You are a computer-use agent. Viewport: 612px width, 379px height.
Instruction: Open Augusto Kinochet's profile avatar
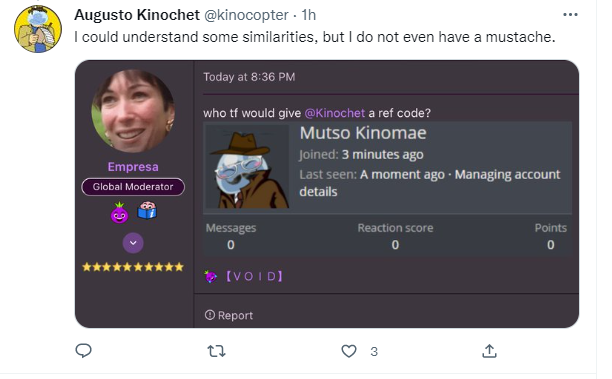(x=38, y=29)
